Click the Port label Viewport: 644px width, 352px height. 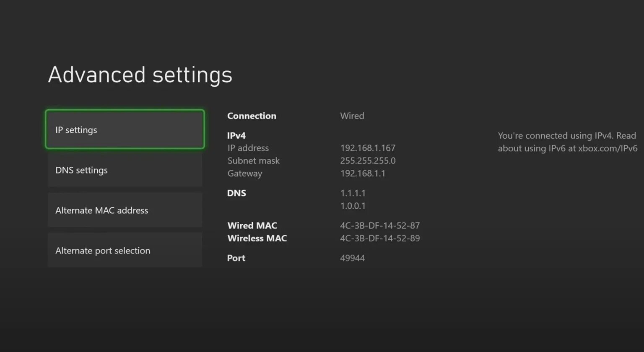point(236,258)
